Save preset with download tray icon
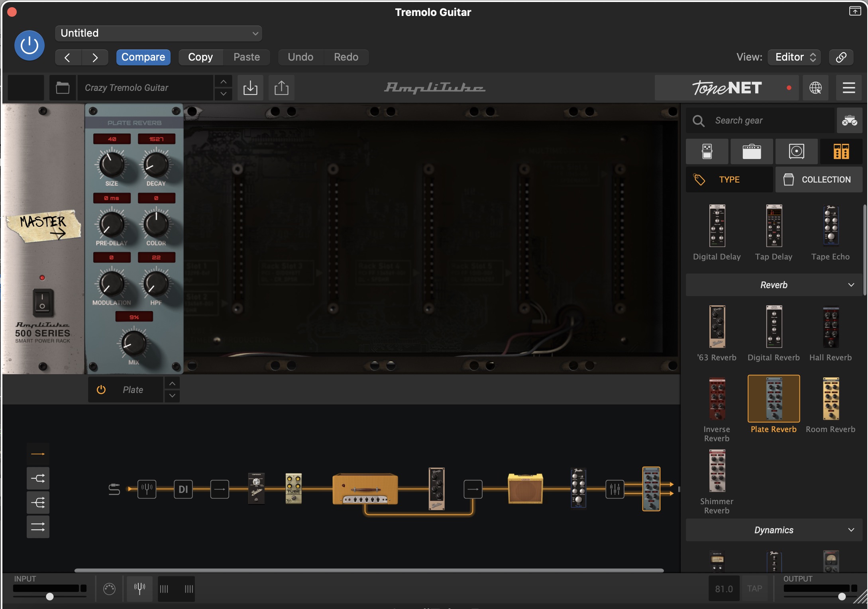This screenshot has width=868, height=609. pos(250,88)
